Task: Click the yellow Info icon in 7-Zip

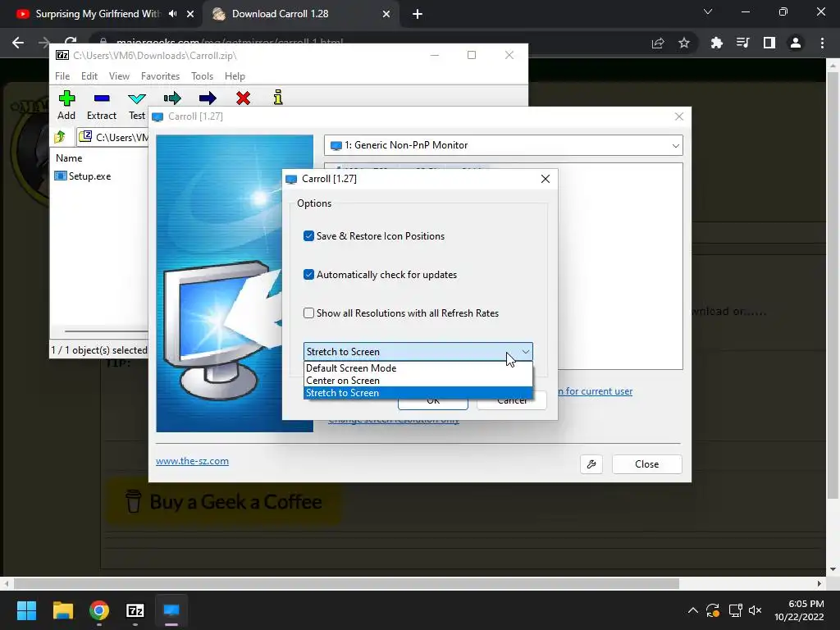Action: [x=278, y=98]
